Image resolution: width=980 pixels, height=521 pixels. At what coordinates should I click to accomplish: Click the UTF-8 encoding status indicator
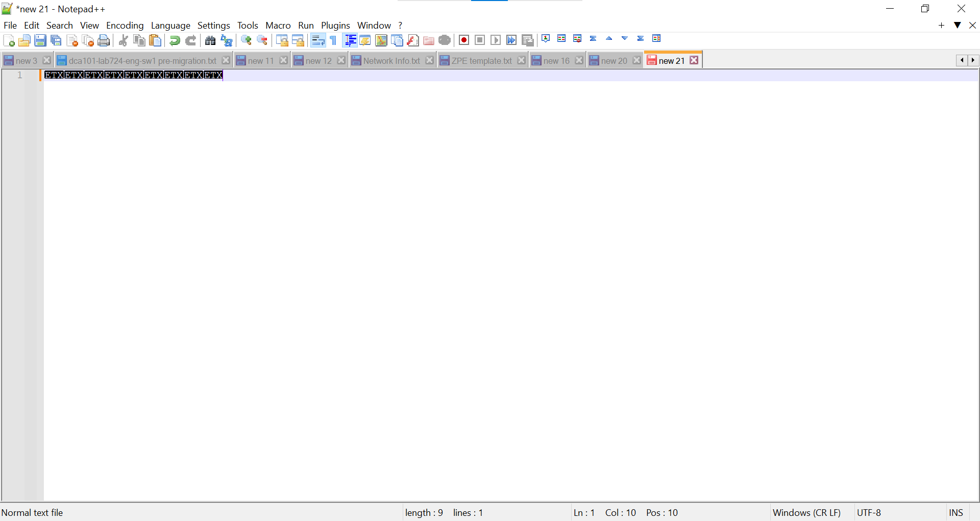coord(869,512)
